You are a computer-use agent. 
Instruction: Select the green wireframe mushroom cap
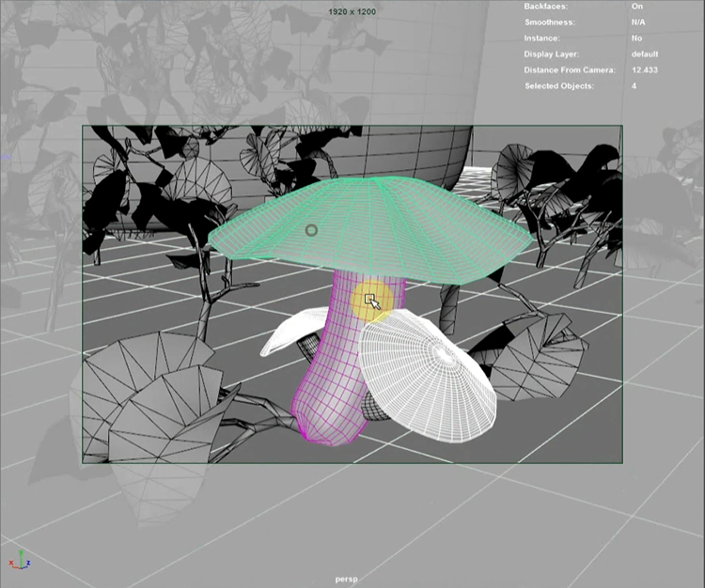pyautogui.click(x=371, y=230)
